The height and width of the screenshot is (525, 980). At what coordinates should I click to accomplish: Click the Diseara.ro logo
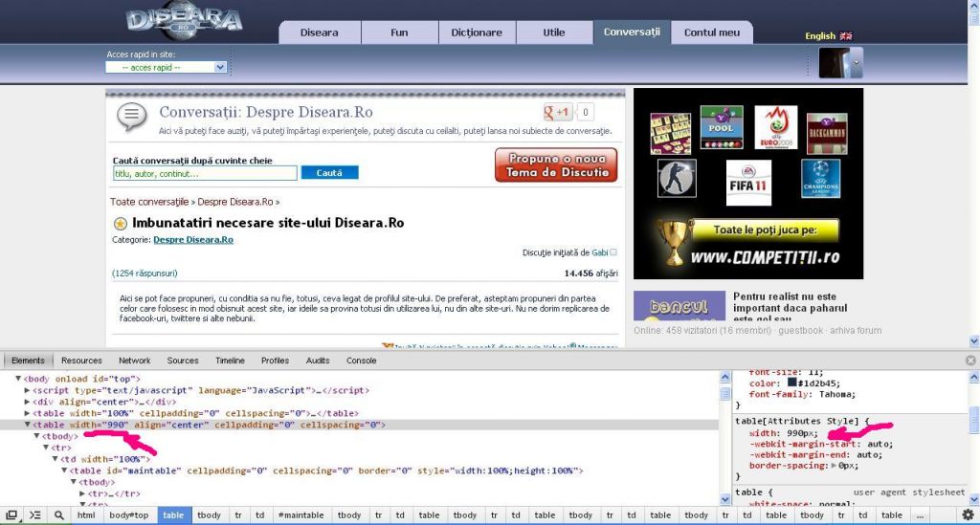point(184,21)
